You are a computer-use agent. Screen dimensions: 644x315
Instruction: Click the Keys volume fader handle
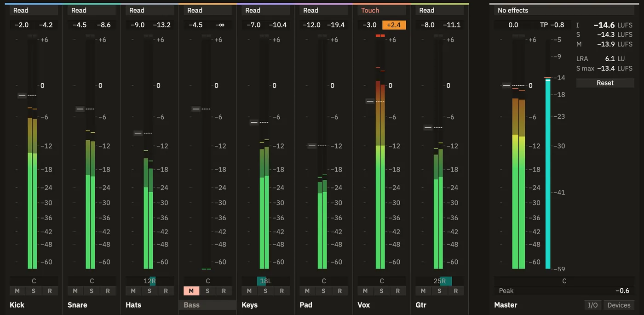[x=254, y=122]
